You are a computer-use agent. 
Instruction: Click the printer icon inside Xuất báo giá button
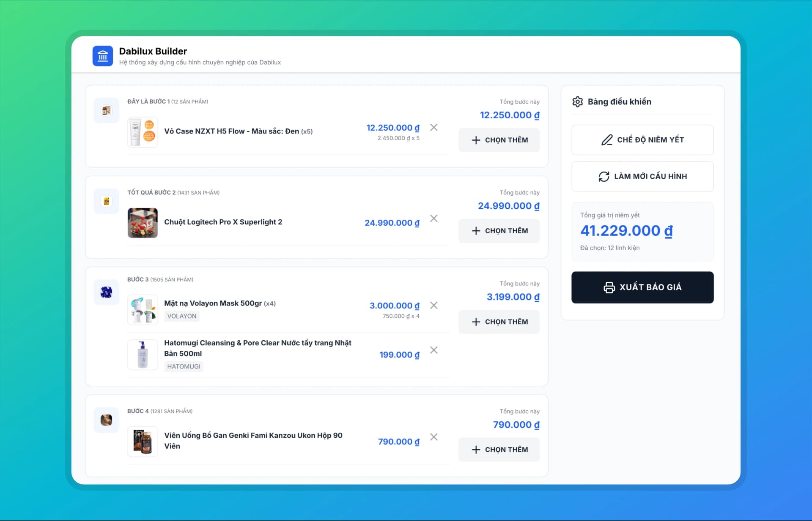pos(609,287)
